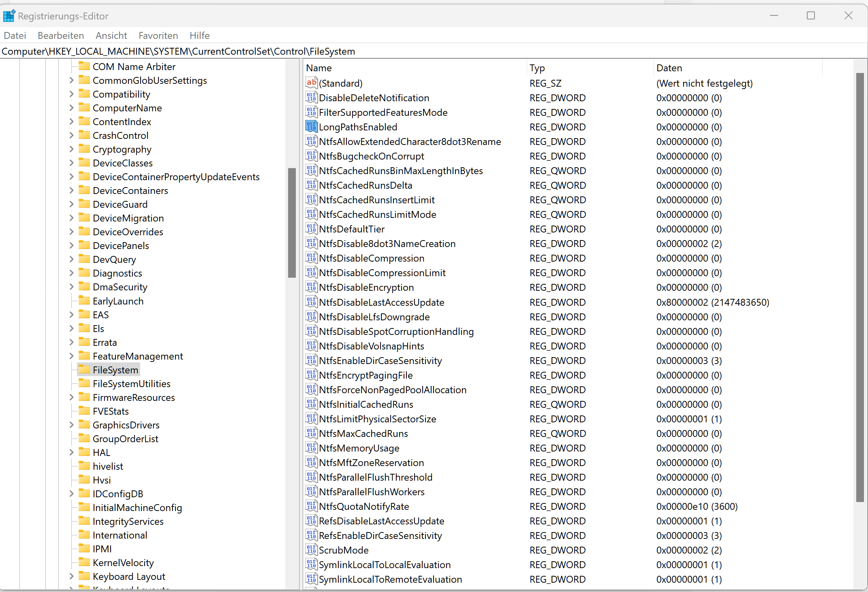
Task: Select the LongPathsEnabled DWORD icon
Action: click(311, 127)
